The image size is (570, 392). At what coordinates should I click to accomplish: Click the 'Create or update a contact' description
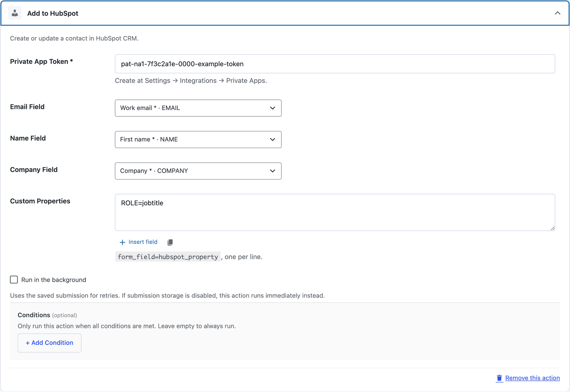pyautogui.click(x=74, y=38)
